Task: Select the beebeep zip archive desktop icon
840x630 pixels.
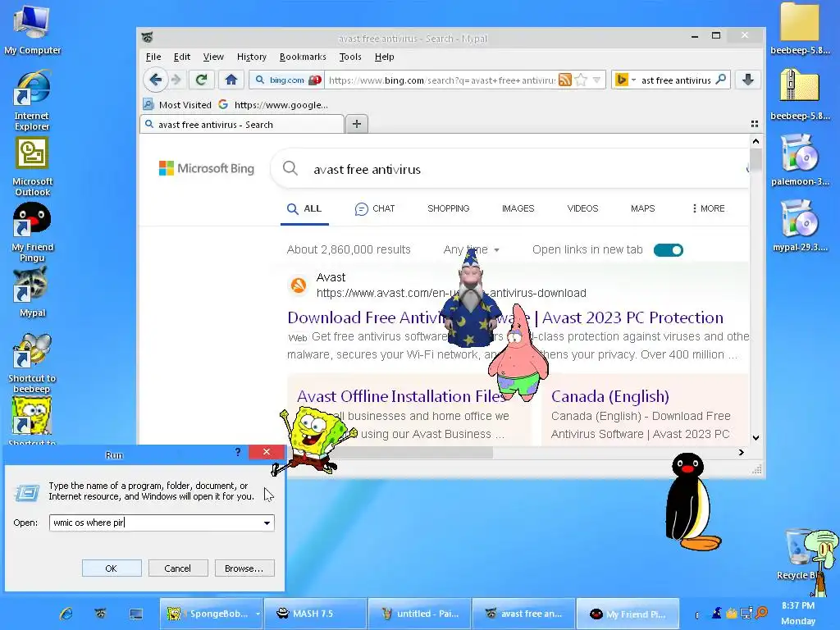Action: click(800, 95)
